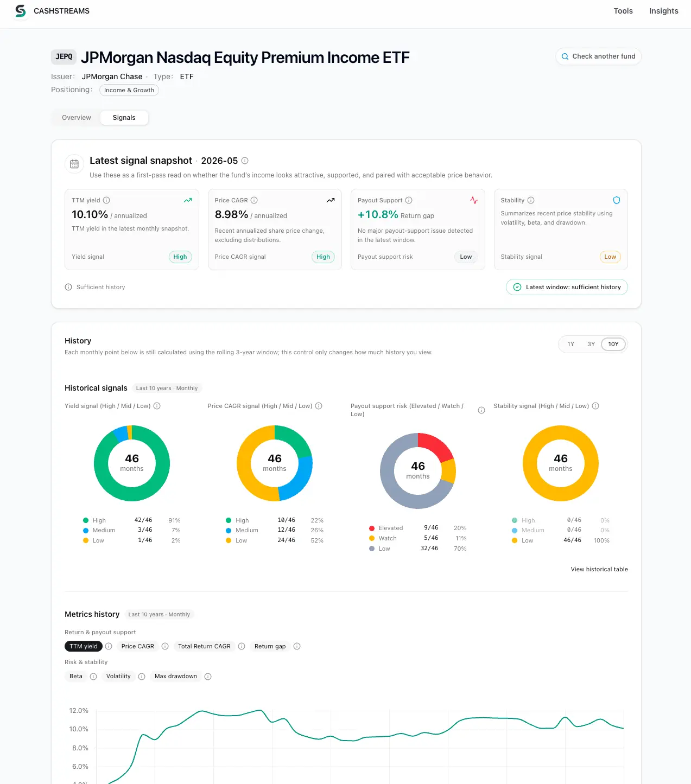Click the High badge for Yield signal
691x784 pixels.
180,257
